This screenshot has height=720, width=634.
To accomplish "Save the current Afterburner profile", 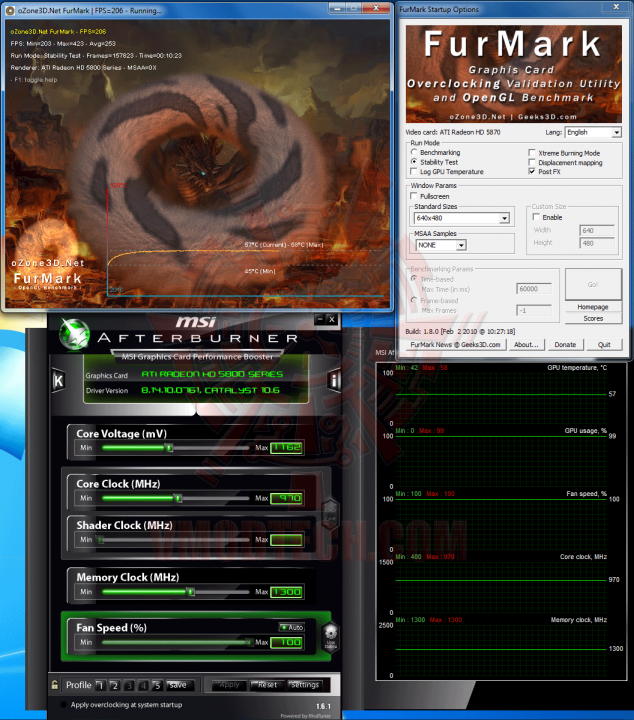I will point(180,685).
